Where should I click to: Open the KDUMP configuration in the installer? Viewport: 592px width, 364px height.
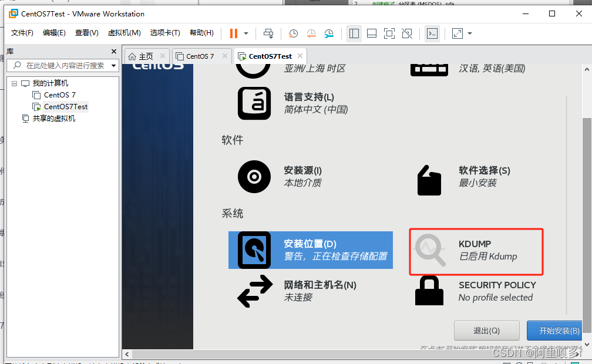coord(476,250)
